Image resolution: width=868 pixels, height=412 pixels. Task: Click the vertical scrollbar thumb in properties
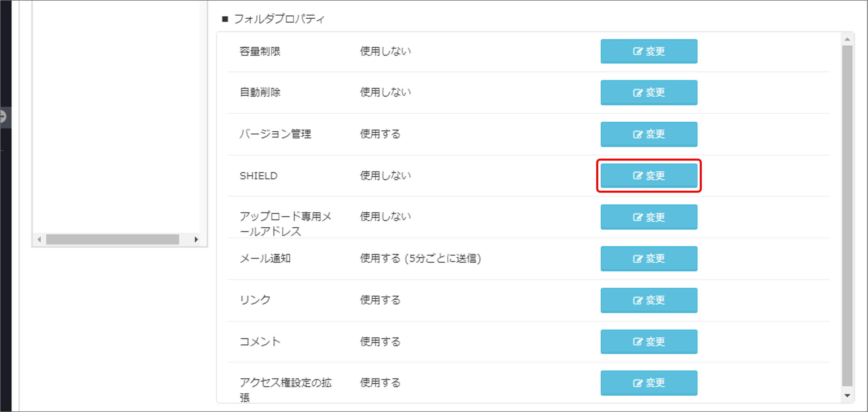click(847, 216)
